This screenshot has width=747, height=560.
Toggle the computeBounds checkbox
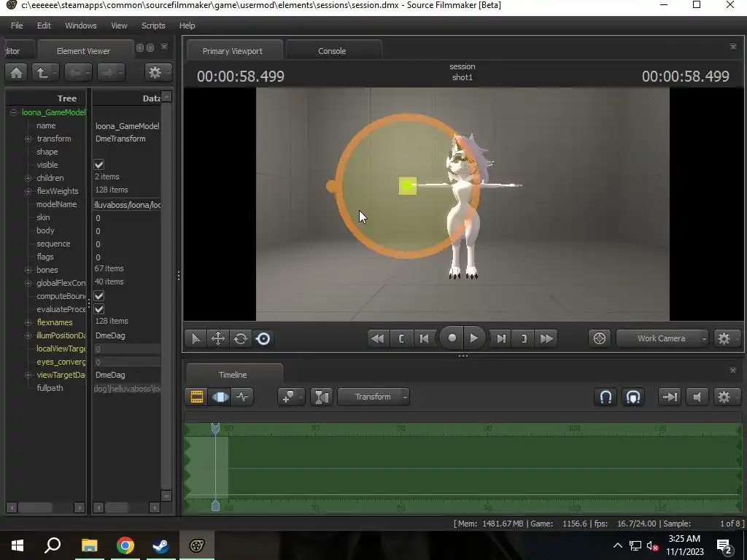point(99,296)
